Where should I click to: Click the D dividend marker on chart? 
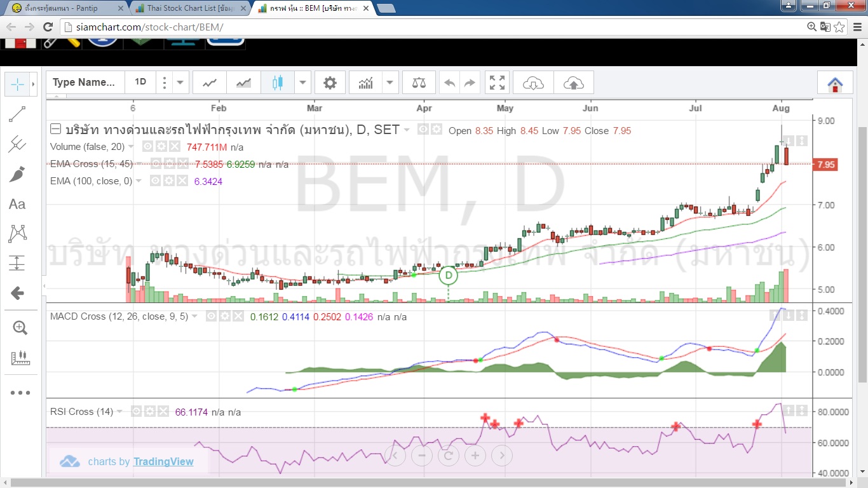pyautogui.click(x=449, y=275)
